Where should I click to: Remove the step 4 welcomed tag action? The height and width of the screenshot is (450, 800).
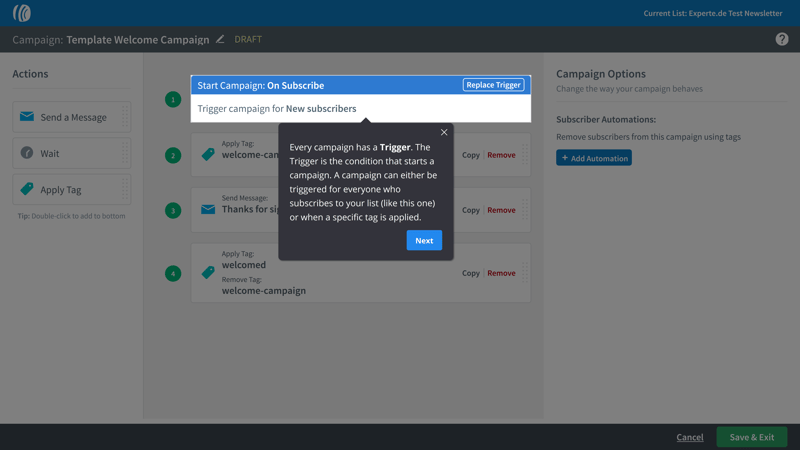(x=501, y=273)
